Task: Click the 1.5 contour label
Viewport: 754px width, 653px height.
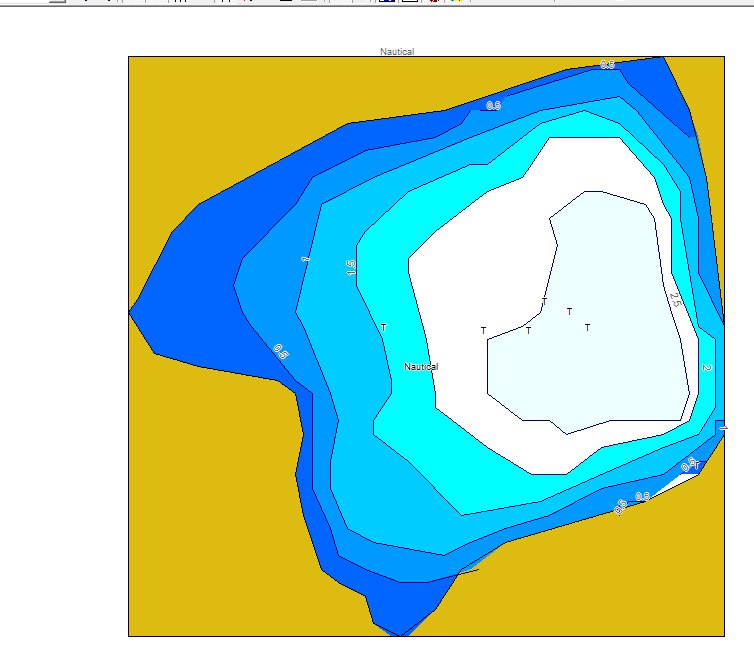Action: click(x=351, y=267)
